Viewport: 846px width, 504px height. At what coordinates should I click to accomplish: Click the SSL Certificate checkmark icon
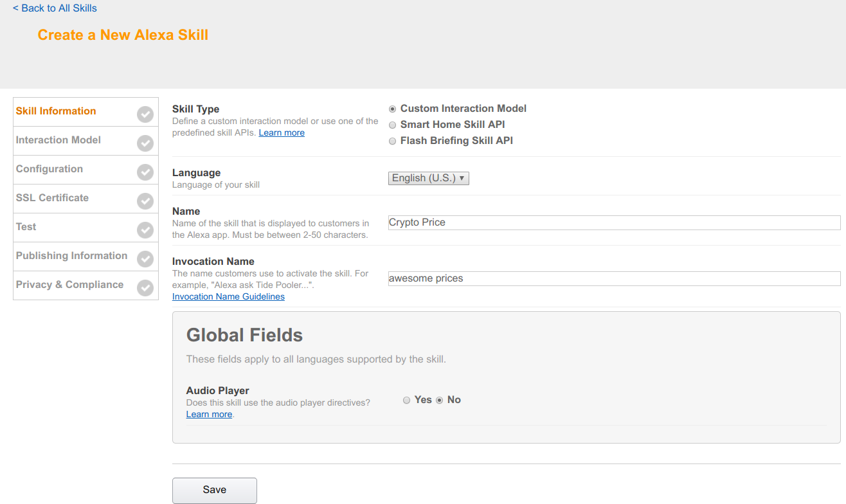pyautogui.click(x=145, y=202)
